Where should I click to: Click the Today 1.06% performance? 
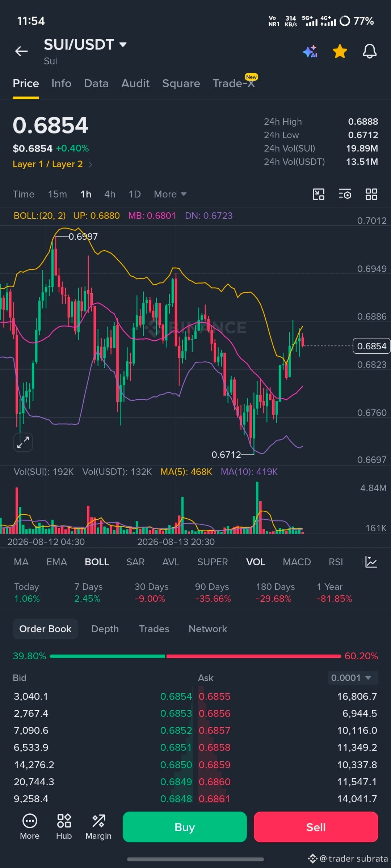tap(27, 593)
